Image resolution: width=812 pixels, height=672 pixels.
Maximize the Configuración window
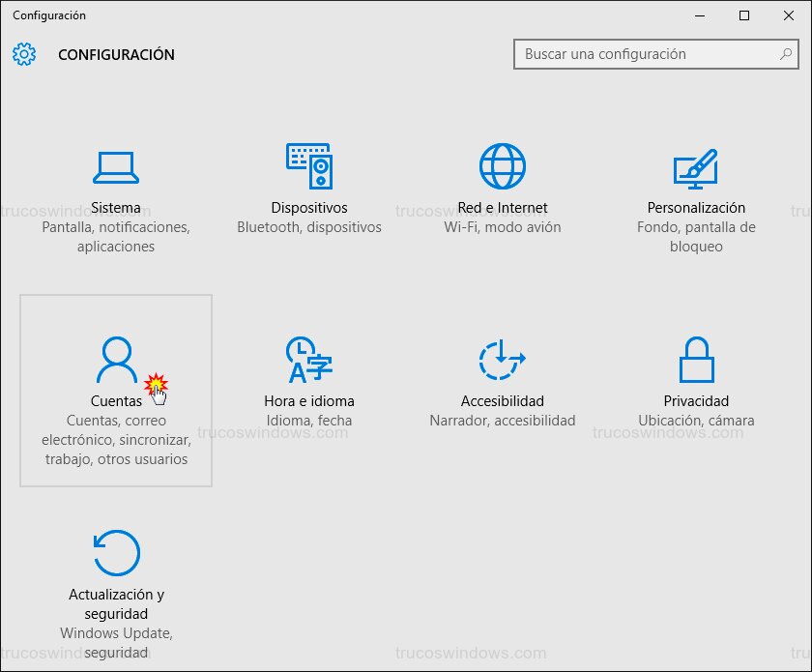(x=744, y=15)
